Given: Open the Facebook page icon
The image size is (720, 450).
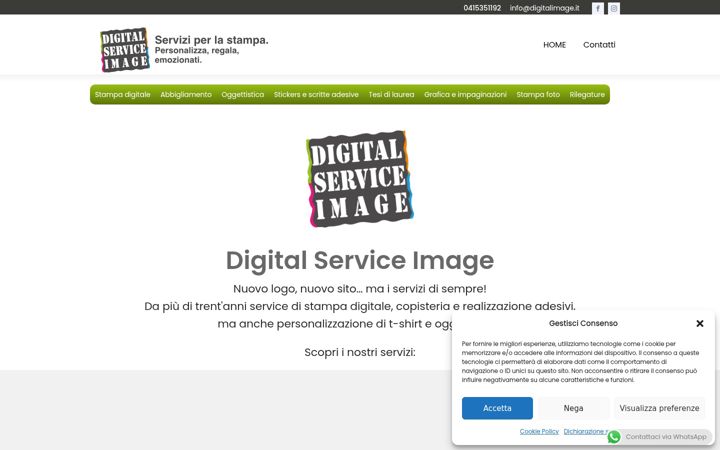Looking at the screenshot, I should tap(597, 8).
